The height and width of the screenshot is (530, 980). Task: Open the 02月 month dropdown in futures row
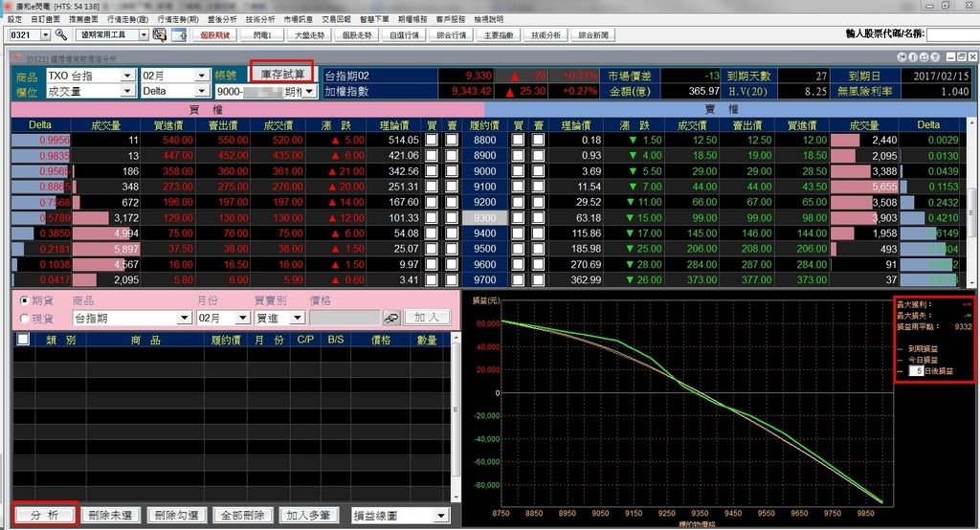pyautogui.click(x=242, y=319)
